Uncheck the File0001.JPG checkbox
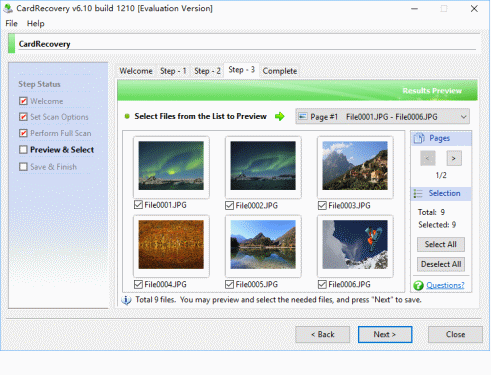Screen dimensions: 491x375 (138, 205)
